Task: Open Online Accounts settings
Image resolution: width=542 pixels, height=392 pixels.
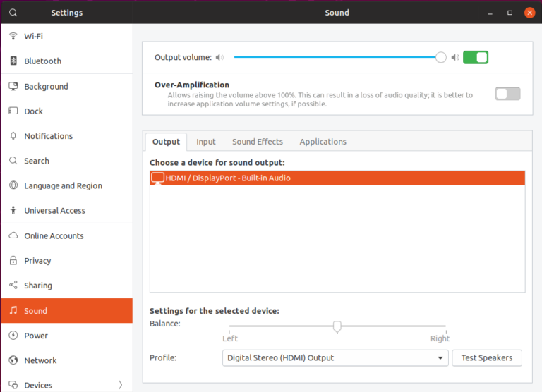Action: click(67, 236)
